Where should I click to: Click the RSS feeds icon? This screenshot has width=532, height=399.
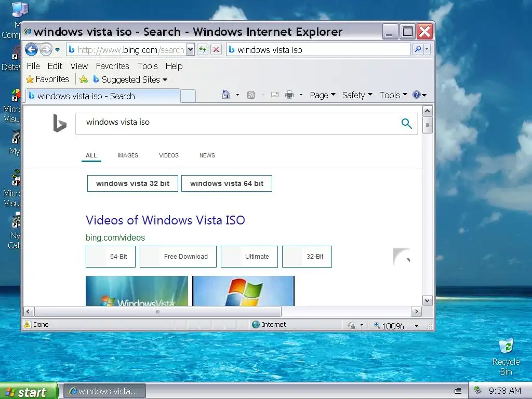point(251,95)
